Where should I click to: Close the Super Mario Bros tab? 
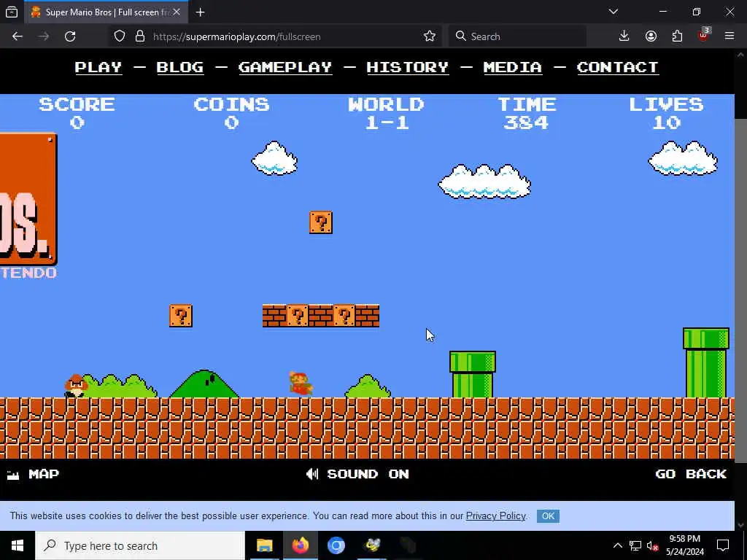click(x=177, y=12)
